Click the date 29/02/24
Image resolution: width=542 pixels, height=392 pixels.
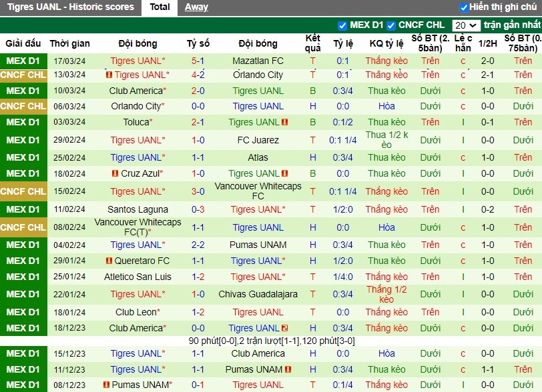69,140
